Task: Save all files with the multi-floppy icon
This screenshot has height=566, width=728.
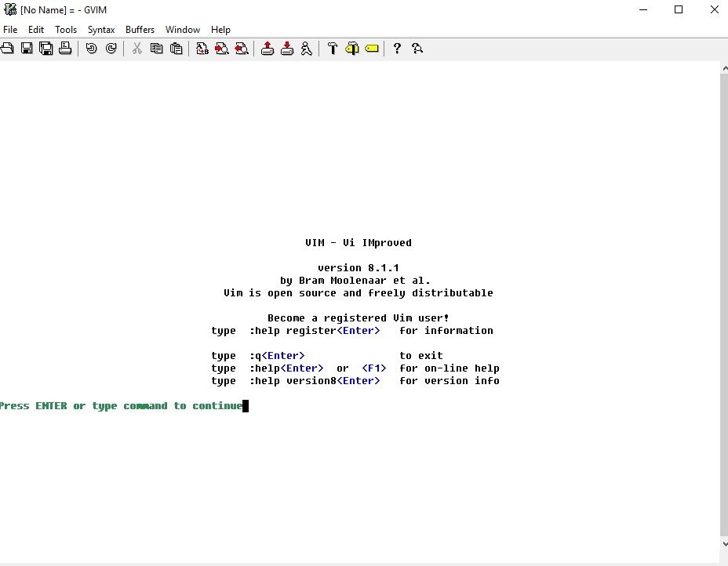Action: [46, 49]
